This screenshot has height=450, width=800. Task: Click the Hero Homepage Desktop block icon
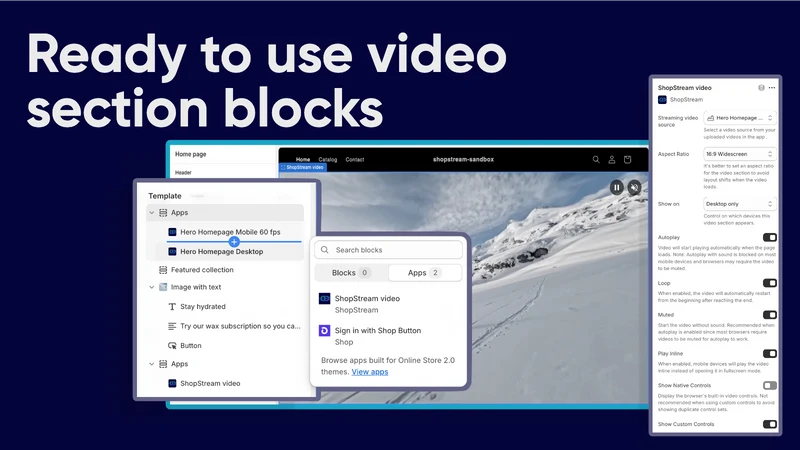pyautogui.click(x=172, y=252)
